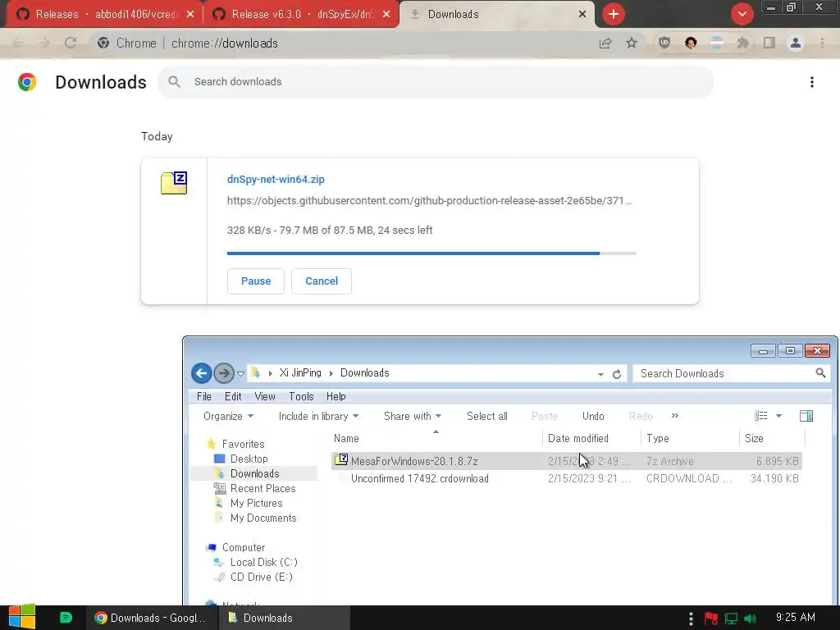Image resolution: width=840 pixels, height=630 pixels.
Task: Click Select all in Explorer toolbar
Action: pos(487,416)
